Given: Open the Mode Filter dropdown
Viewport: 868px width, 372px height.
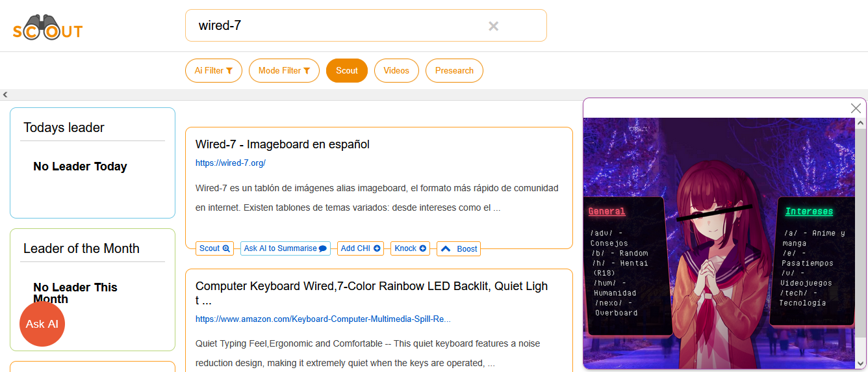Looking at the screenshot, I should tap(284, 71).
